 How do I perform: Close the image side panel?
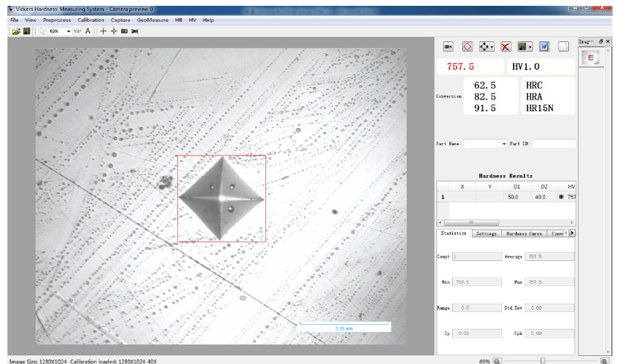coord(608,41)
